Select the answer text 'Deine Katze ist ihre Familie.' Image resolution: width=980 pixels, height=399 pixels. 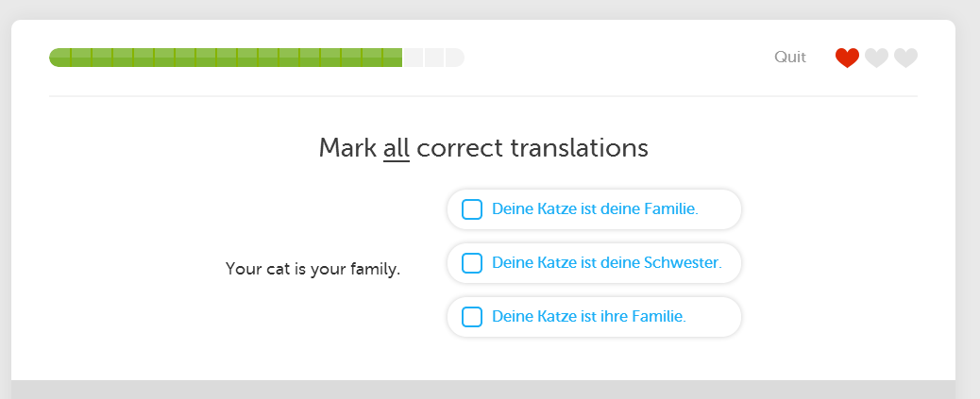tap(589, 317)
